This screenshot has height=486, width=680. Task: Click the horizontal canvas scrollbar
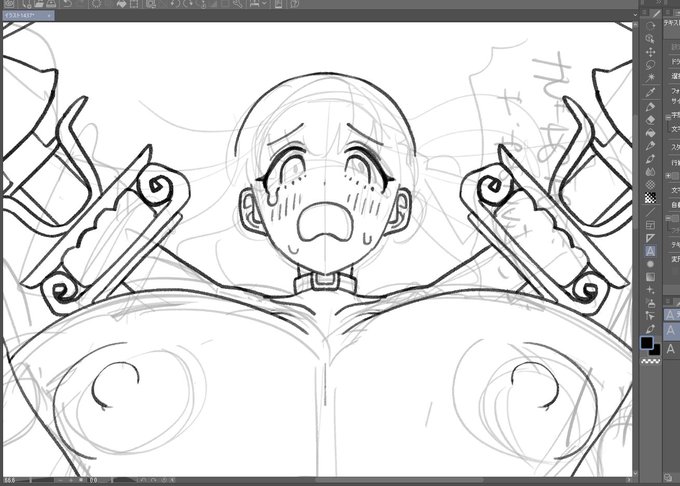point(399,480)
